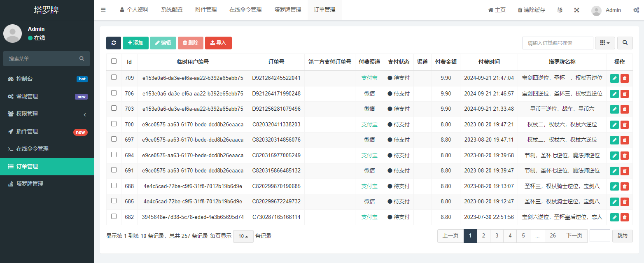Click the search magnifier button beside column selector
644x263 pixels.
tap(625, 43)
